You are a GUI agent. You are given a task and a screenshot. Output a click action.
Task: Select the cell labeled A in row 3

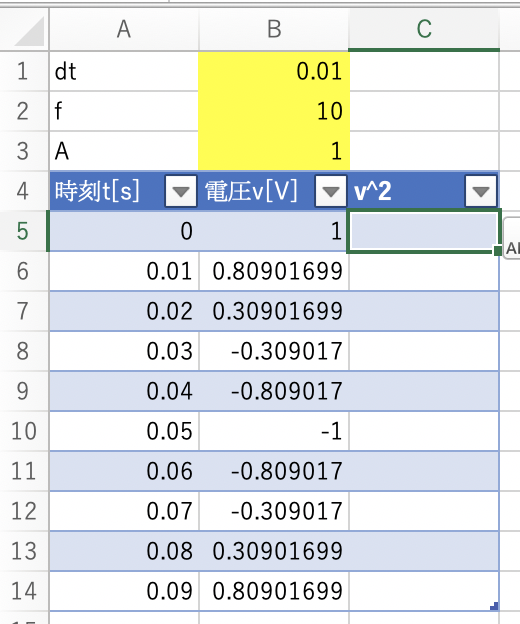(124, 151)
